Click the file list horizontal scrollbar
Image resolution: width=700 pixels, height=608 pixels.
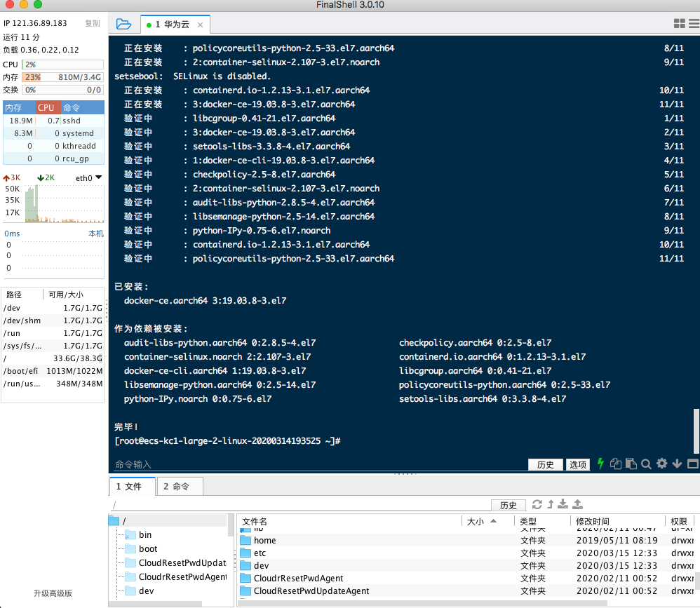point(423,602)
